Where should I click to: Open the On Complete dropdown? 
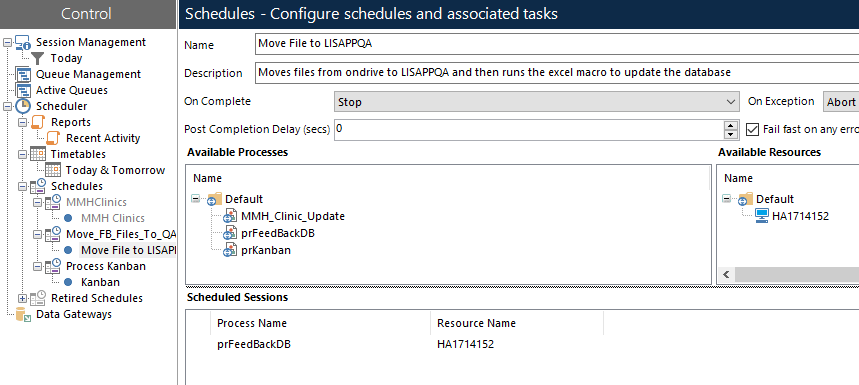coord(536,102)
